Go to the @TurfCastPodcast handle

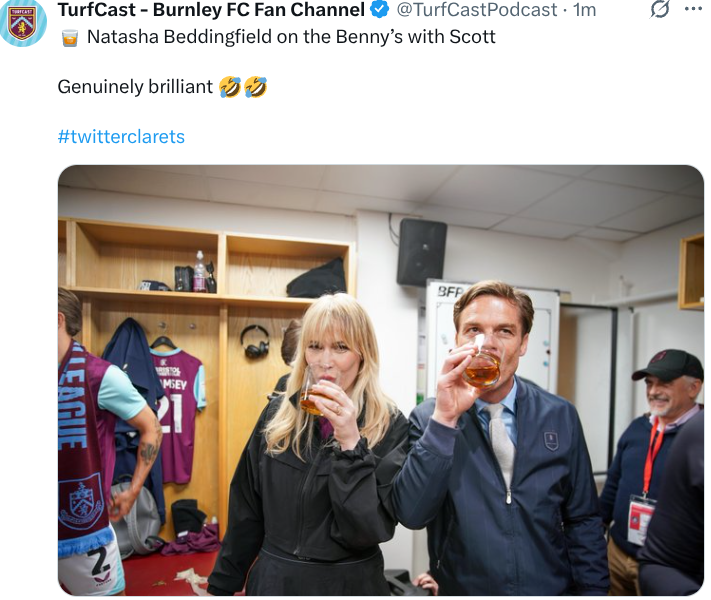(x=477, y=10)
